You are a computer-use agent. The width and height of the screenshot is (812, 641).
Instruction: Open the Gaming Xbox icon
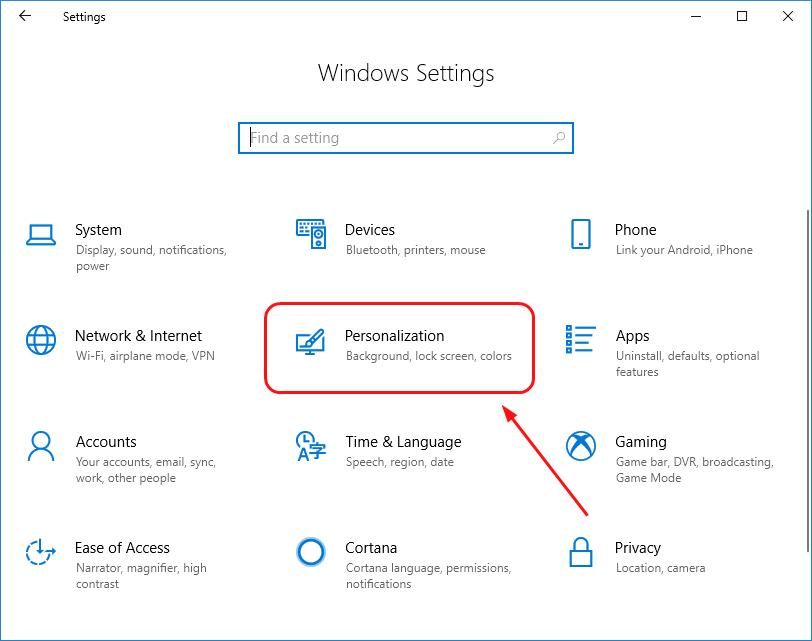click(x=581, y=446)
